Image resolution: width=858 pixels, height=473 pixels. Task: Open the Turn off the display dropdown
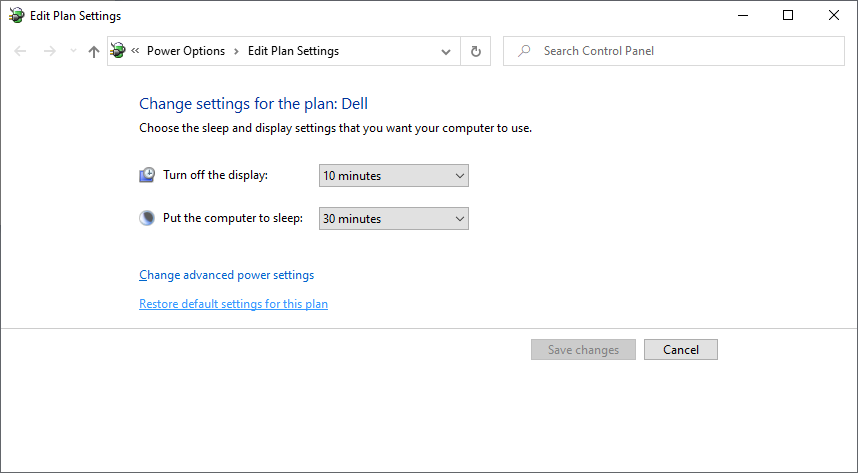[x=393, y=176]
